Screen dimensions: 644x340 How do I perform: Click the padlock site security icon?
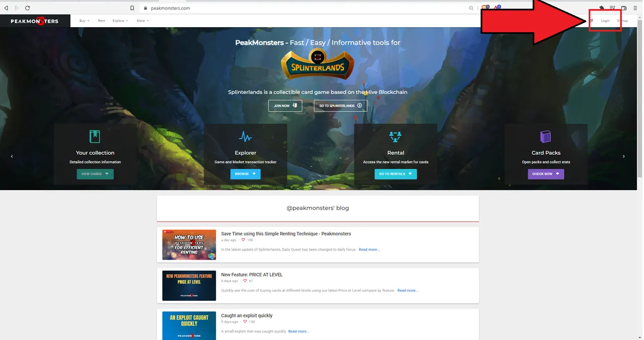point(145,8)
